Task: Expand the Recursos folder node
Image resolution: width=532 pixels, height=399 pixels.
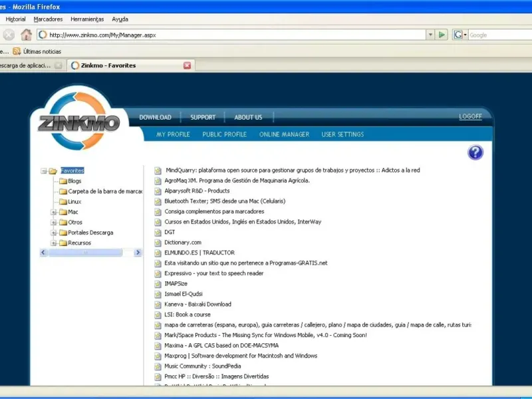Action: click(54, 243)
